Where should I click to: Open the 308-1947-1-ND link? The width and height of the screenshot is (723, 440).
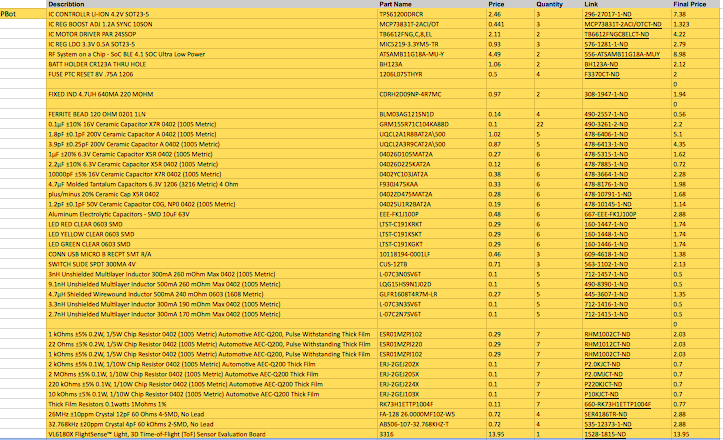pyautogui.click(x=606, y=94)
